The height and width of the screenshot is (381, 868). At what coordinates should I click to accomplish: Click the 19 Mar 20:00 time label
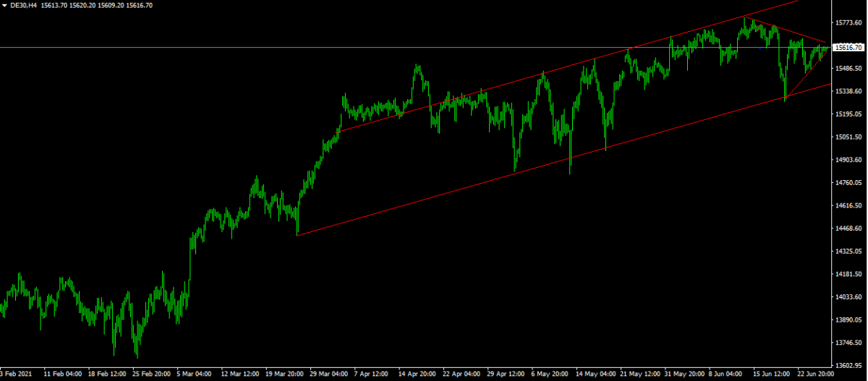pos(286,374)
